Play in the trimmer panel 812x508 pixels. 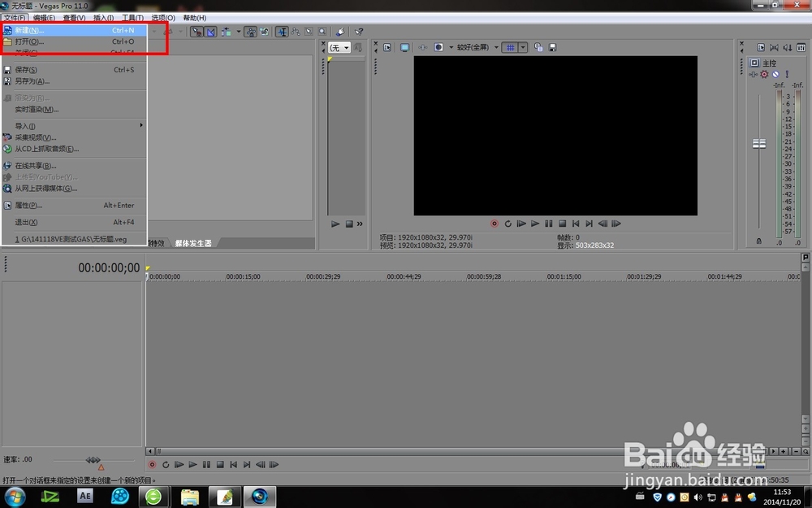pyautogui.click(x=335, y=224)
